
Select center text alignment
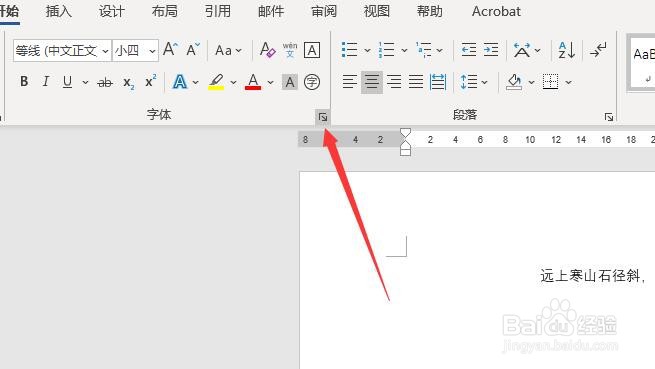pos(372,82)
